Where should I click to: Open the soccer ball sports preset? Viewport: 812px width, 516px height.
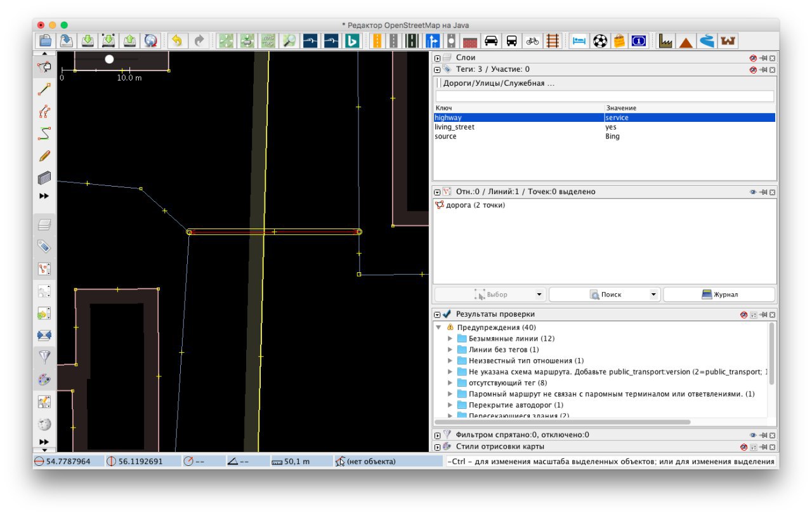599,41
